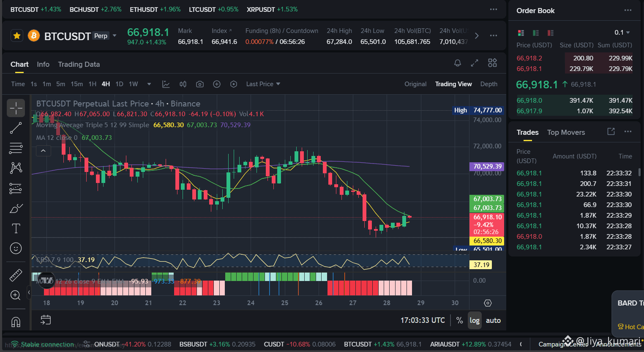Image resolution: width=644 pixels, height=352 pixels.
Task: Collapse the indicator legend chevron
Action: (x=43, y=150)
